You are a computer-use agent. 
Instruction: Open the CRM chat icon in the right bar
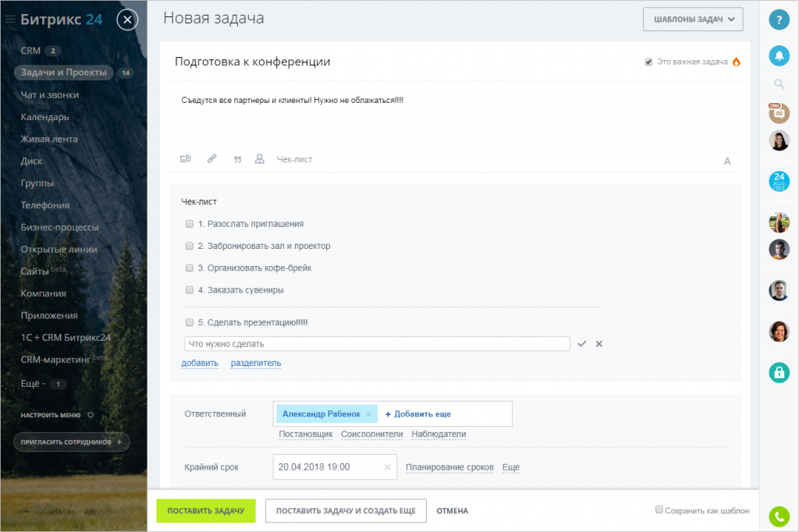[x=779, y=112]
